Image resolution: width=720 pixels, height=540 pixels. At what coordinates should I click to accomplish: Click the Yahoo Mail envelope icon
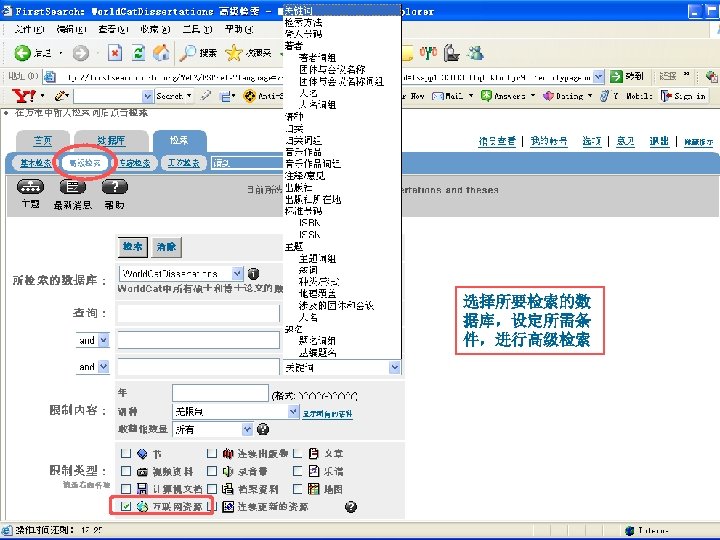[438, 96]
